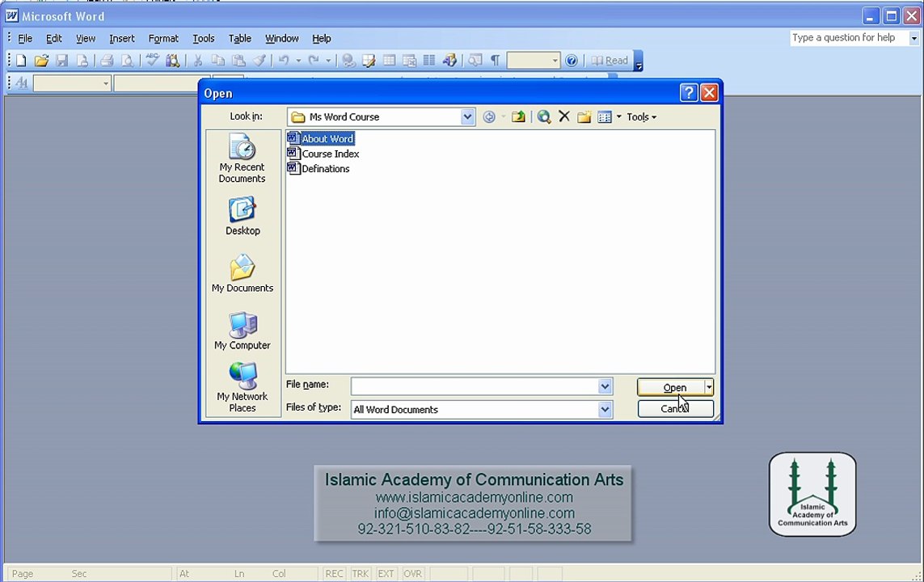Screen dimensions: 924x582
Task: Click the New Blank Document toolbar icon
Action: click(21, 60)
